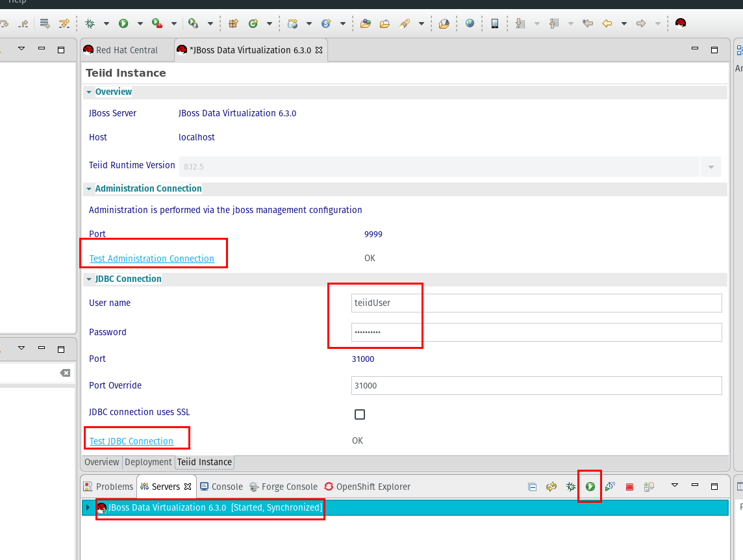Click the JDBC User name field
This screenshot has height=560, width=743.
coord(536,303)
